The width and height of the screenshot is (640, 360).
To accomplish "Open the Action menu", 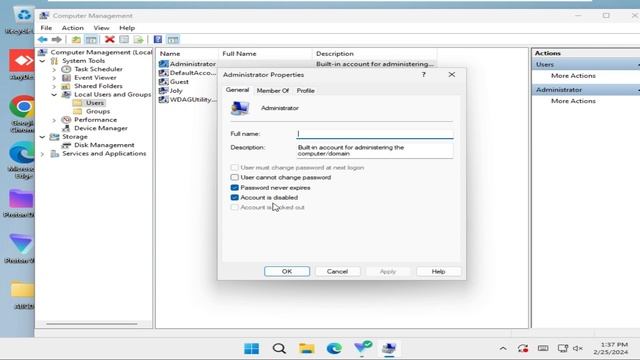I will point(73,28).
